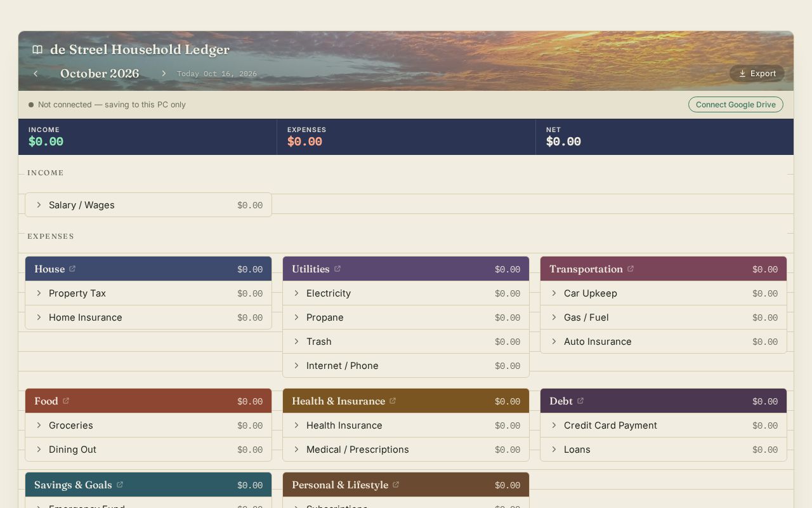812x508 pixels.
Task: Expand the Property Tax row
Action: [148, 293]
